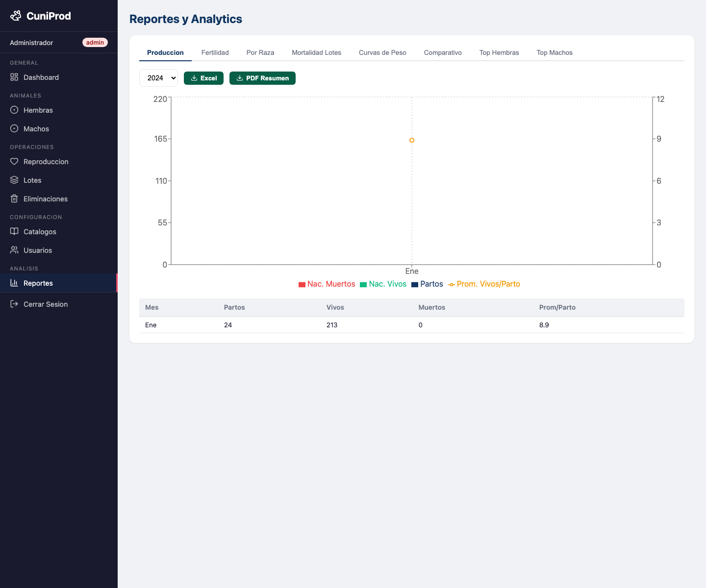Click the Vivos value 213
706x588 pixels.
(332, 325)
